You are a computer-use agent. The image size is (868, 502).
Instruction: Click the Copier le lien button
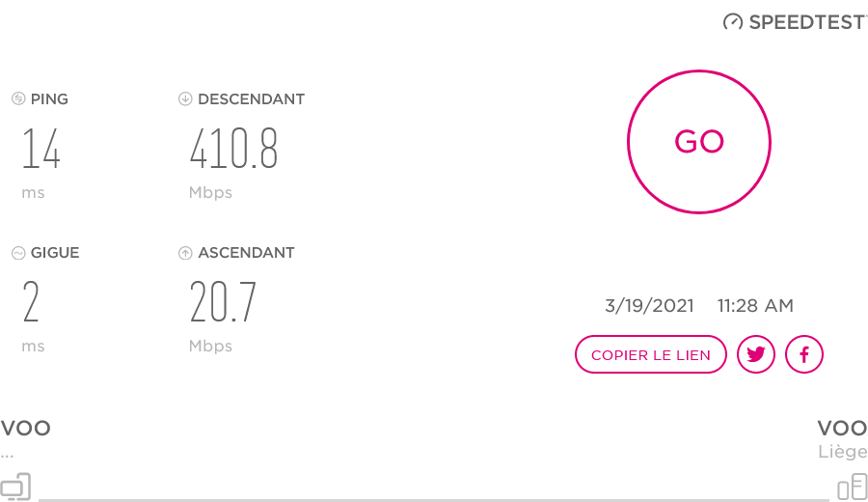click(650, 354)
